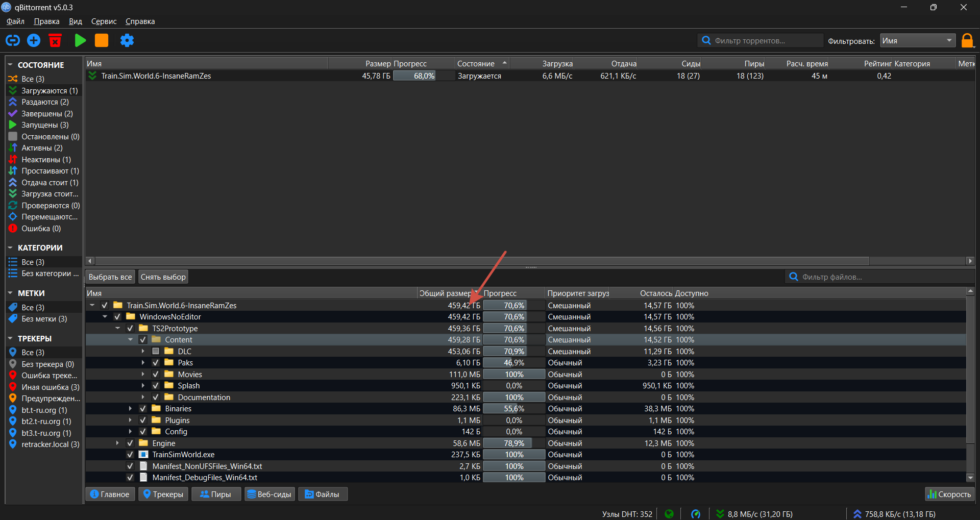The height and width of the screenshot is (520, 980).
Task: Click the green connection status icon
Action: point(669,514)
